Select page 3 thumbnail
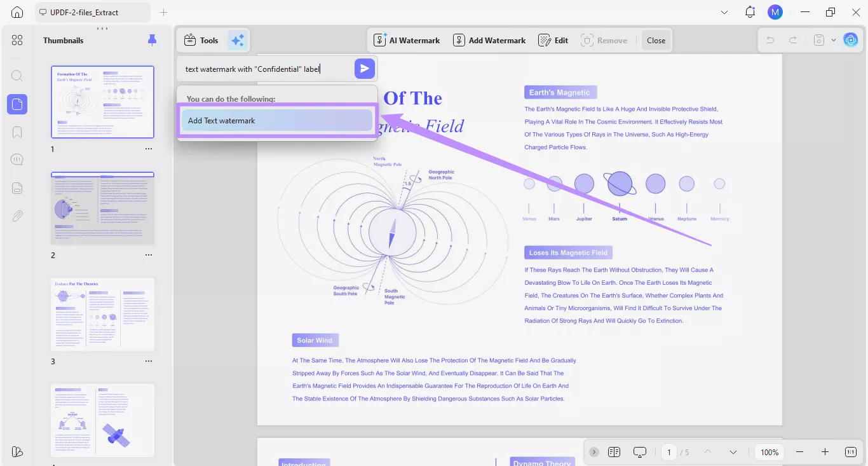 pos(102,314)
